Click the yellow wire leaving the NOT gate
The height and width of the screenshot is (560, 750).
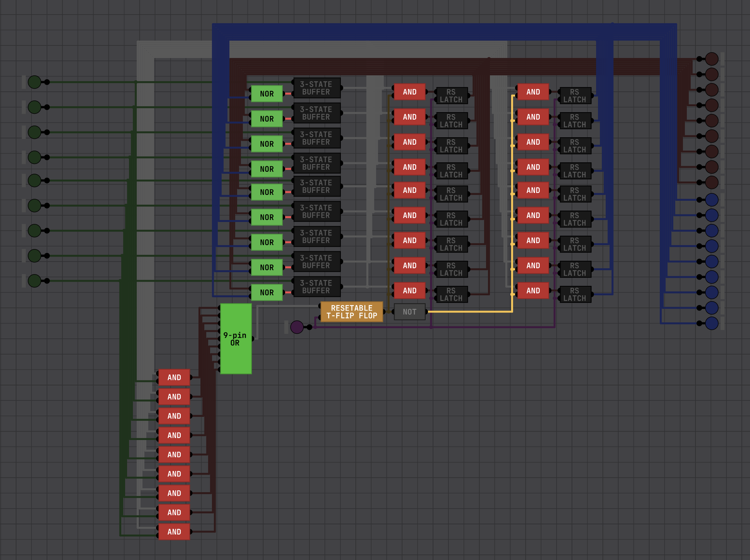[469, 312]
